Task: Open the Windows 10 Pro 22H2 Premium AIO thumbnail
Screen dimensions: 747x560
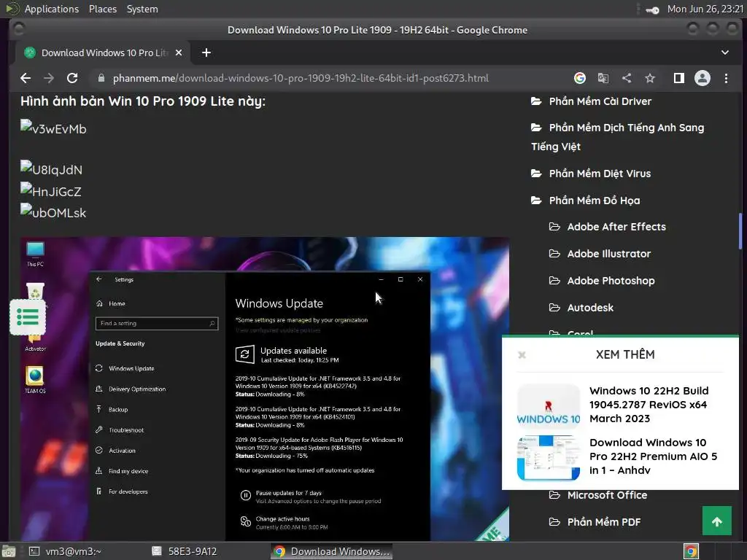Action: (549, 458)
